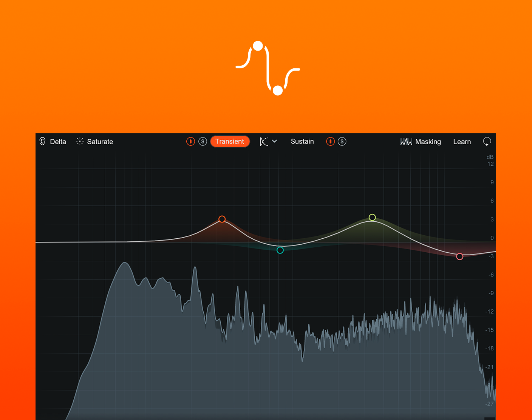Click the Delta label

pos(58,142)
